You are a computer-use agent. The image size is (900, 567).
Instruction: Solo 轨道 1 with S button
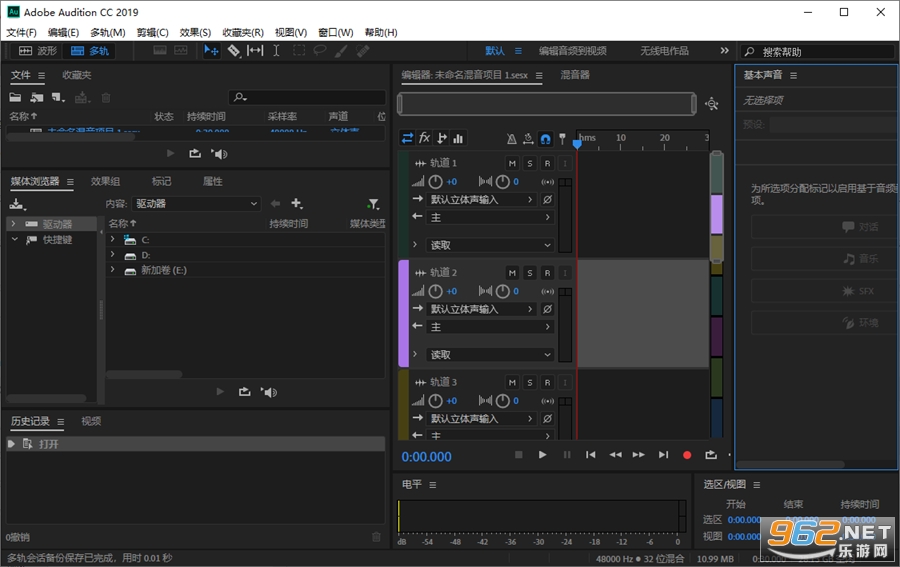530,163
